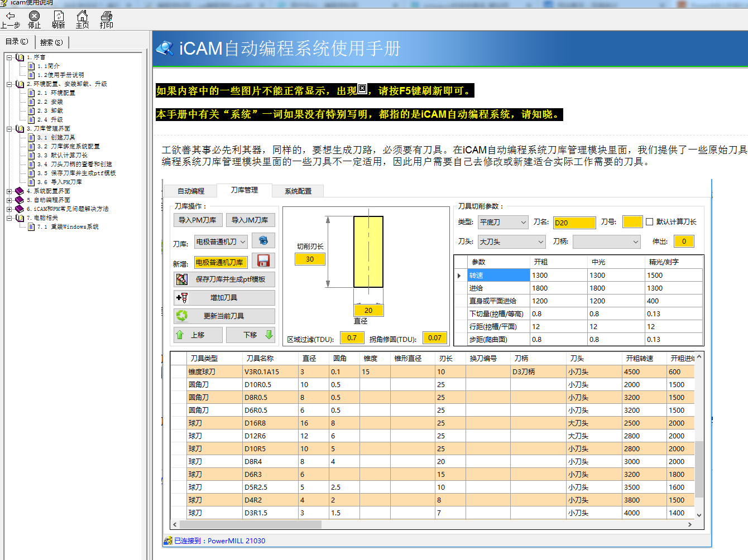This screenshot has height=560, width=748.
Task: Collapse the 3. 刀库管理界面 tree node
Action: coord(9,129)
